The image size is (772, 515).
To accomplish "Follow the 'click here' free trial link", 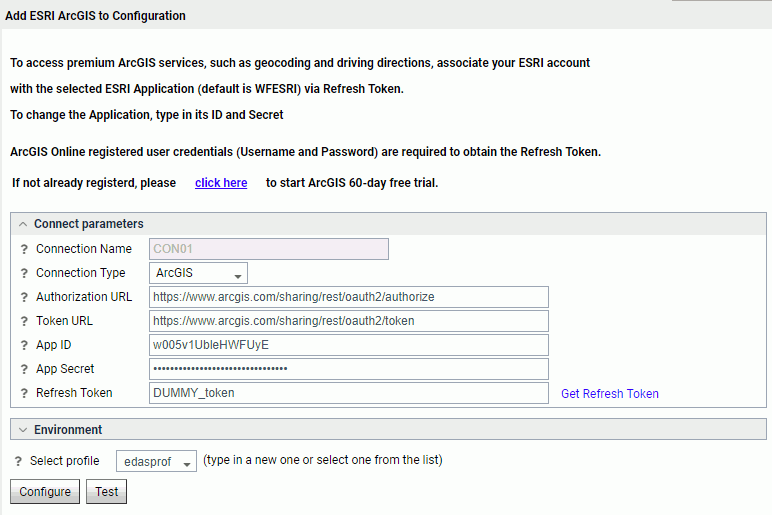I will tap(221, 183).
